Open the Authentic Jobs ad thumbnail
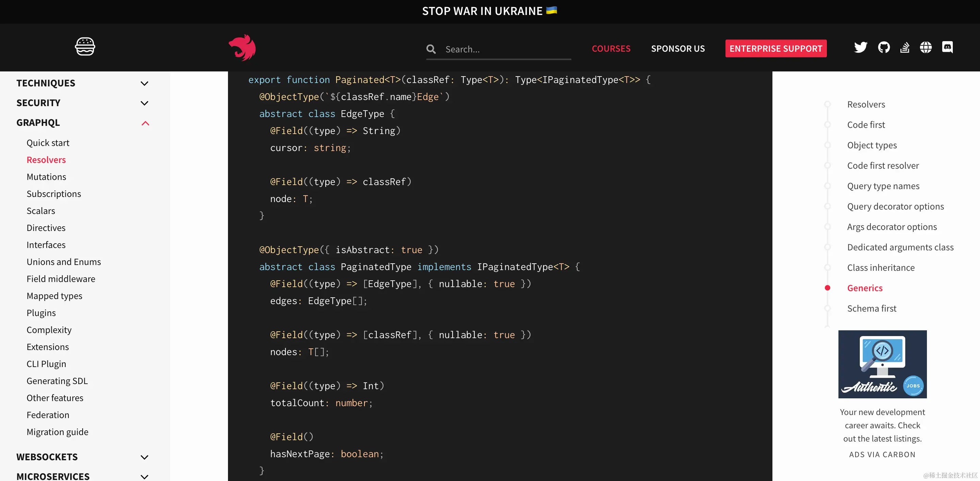The width and height of the screenshot is (980, 481). coord(882,364)
